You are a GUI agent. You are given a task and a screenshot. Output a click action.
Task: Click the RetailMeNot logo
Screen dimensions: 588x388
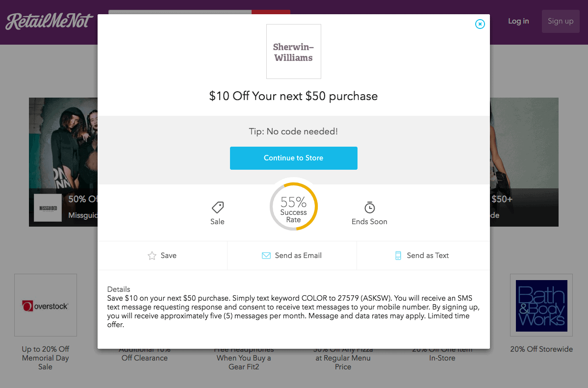point(49,21)
